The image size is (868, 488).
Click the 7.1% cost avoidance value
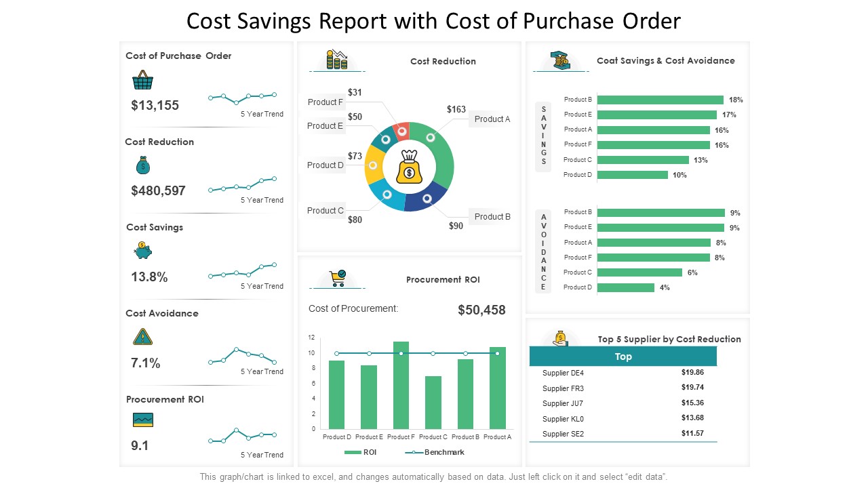(146, 363)
